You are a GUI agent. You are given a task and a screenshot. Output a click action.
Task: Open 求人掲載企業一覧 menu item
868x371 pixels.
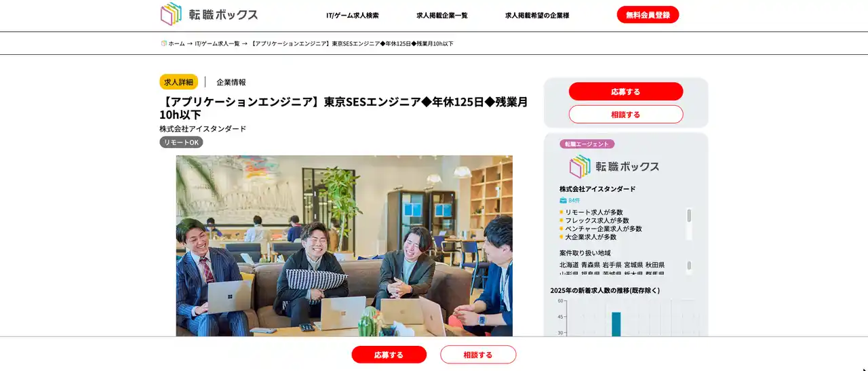click(x=442, y=15)
